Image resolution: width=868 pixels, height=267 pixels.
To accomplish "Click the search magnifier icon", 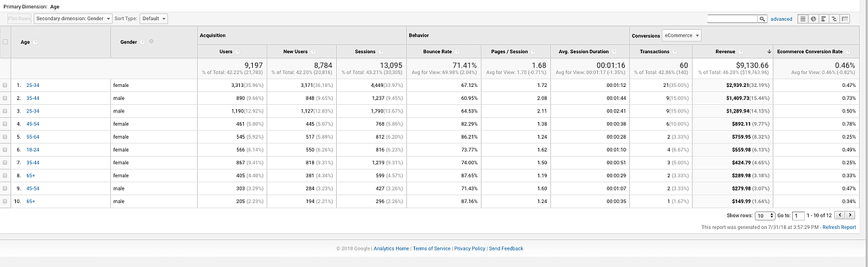I will click(763, 19).
